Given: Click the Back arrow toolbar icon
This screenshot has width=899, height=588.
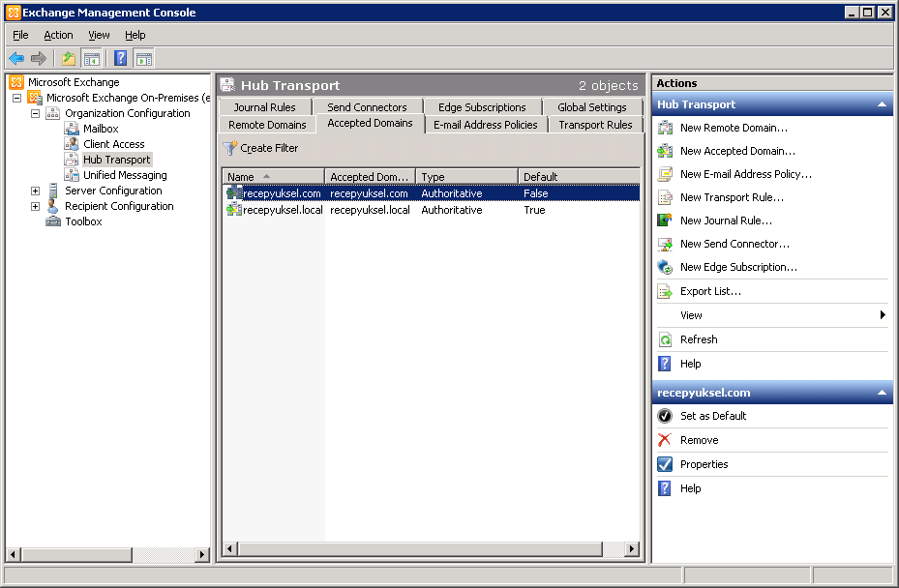Looking at the screenshot, I should tap(16, 58).
